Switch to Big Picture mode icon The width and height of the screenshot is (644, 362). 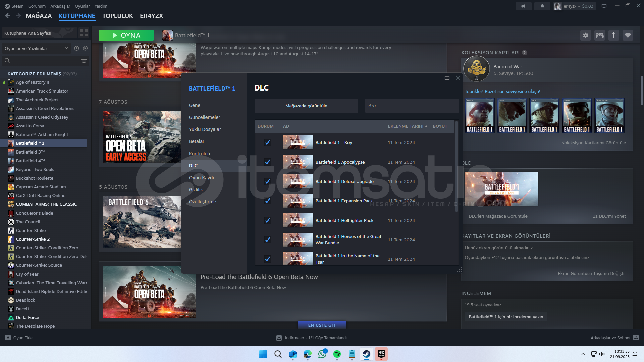(x=604, y=6)
